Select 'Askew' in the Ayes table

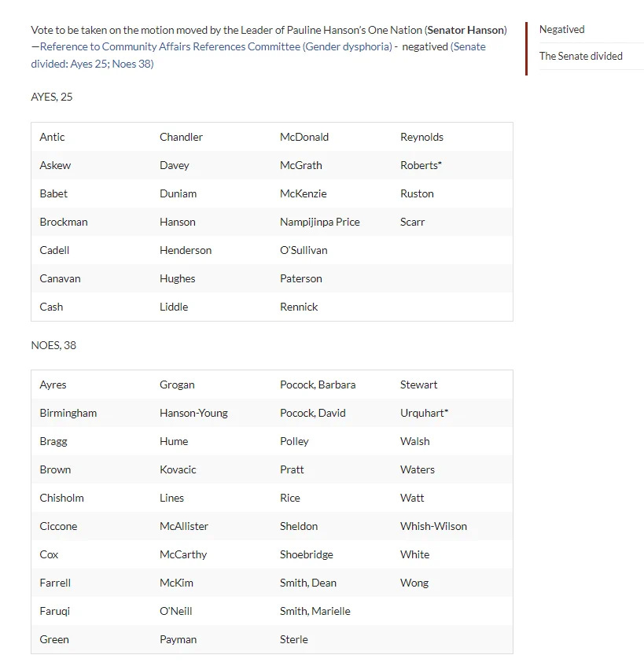pyautogui.click(x=55, y=165)
